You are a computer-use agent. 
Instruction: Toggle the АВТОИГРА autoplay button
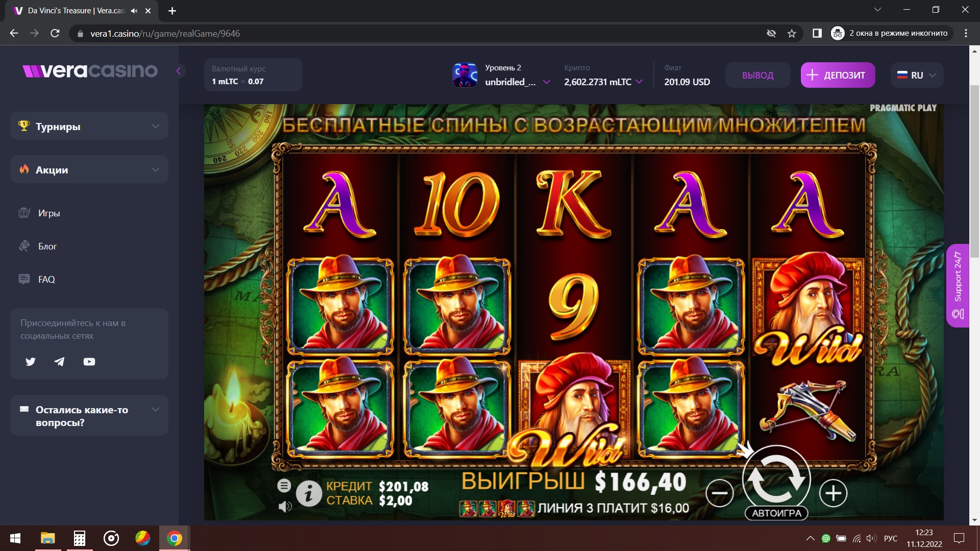(x=776, y=513)
